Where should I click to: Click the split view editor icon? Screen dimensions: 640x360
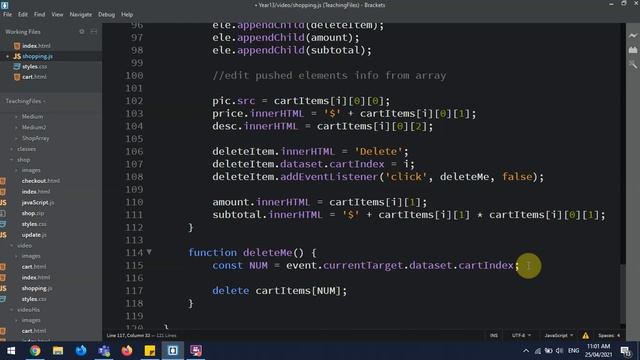[93, 31]
